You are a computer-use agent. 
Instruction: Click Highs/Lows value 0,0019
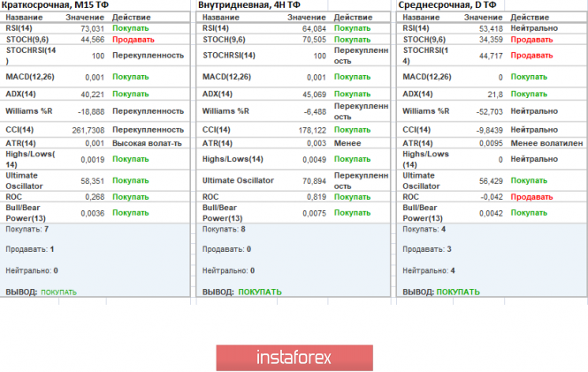[92, 160]
